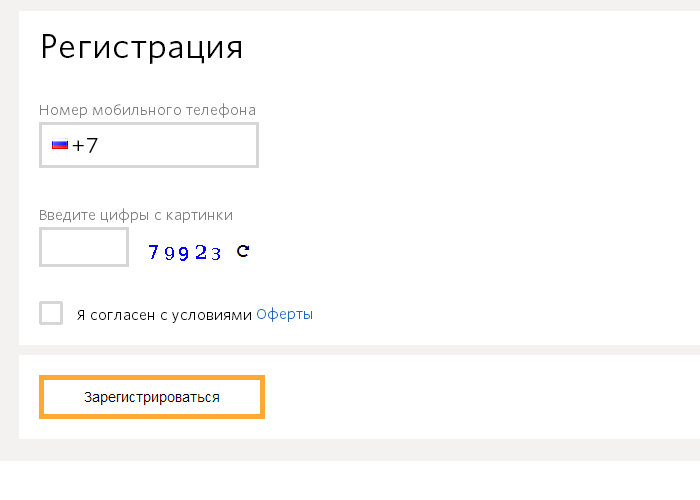
Task: Tick the agreement checkbox
Action: [51, 313]
